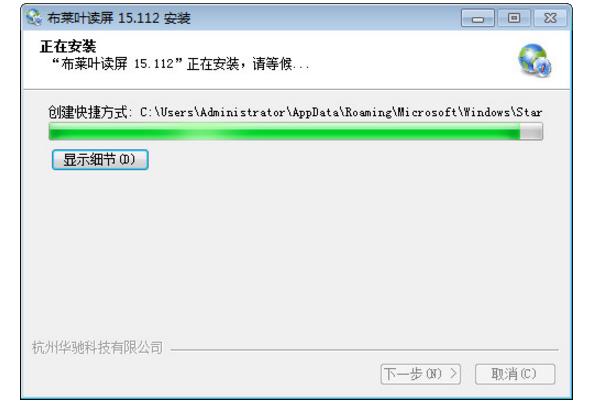
Task: Click the empty gray area below 显示细节 button
Action: point(296,254)
